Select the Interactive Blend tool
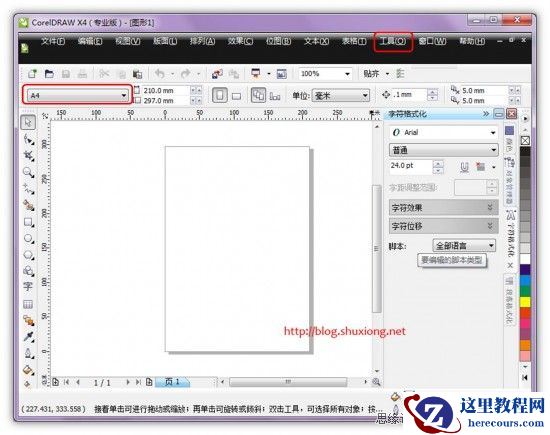550x435 pixels. [28, 320]
